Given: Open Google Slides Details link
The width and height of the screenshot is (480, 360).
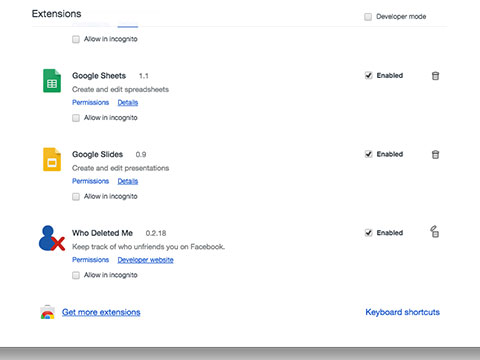Looking at the screenshot, I should pyautogui.click(x=128, y=181).
